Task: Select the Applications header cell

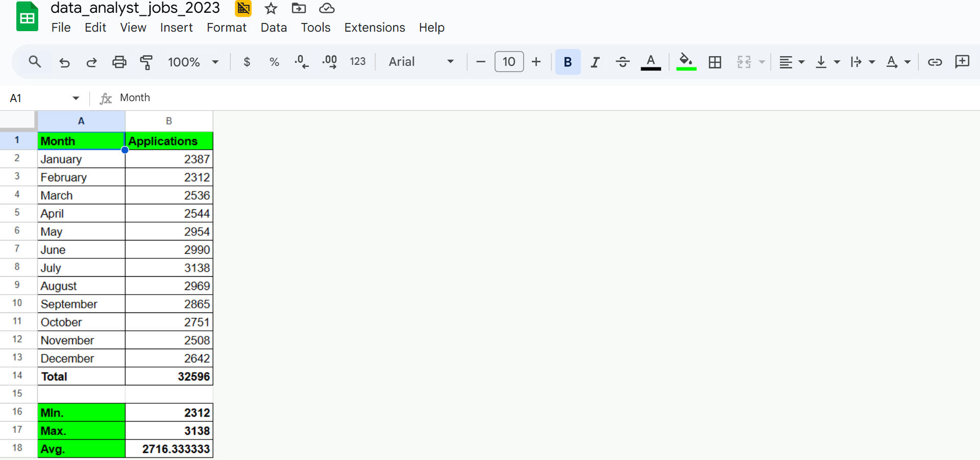Action: [x=169, y=141]
